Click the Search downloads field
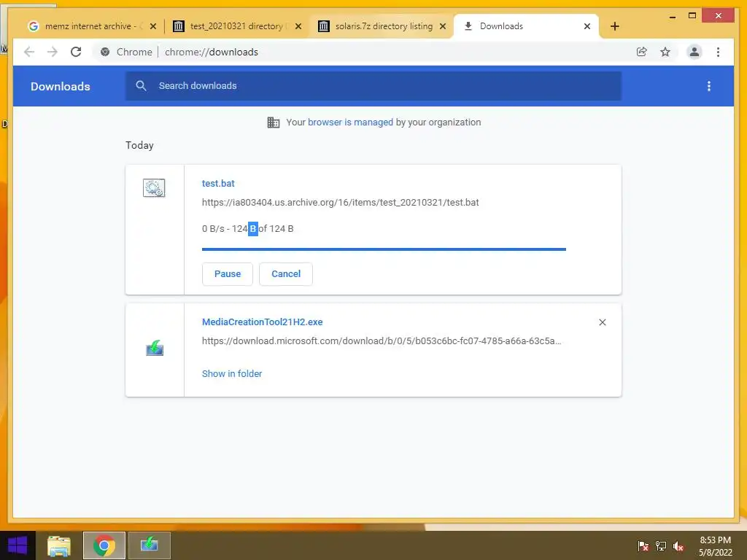Image resolution: width=747 pixels, height=560 pixels. click(373, 86)
